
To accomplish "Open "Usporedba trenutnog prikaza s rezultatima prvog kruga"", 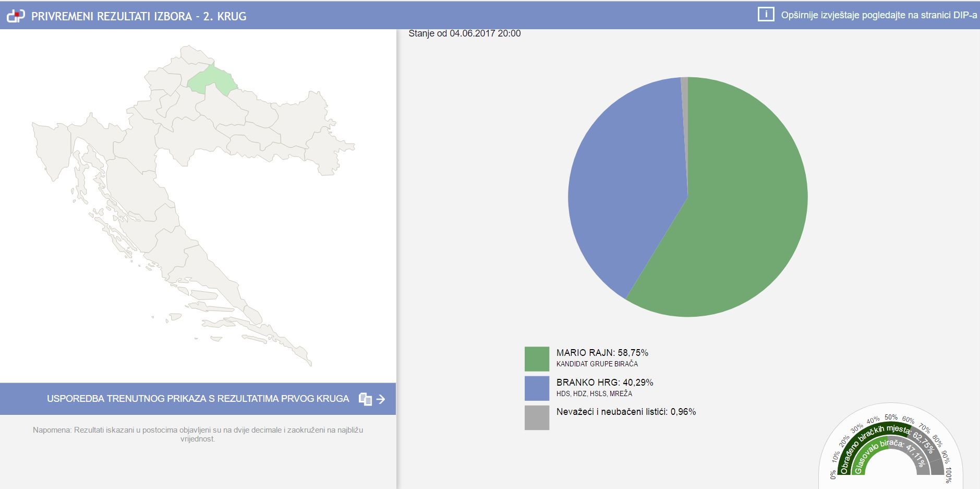I will click(x=198, y=399).
